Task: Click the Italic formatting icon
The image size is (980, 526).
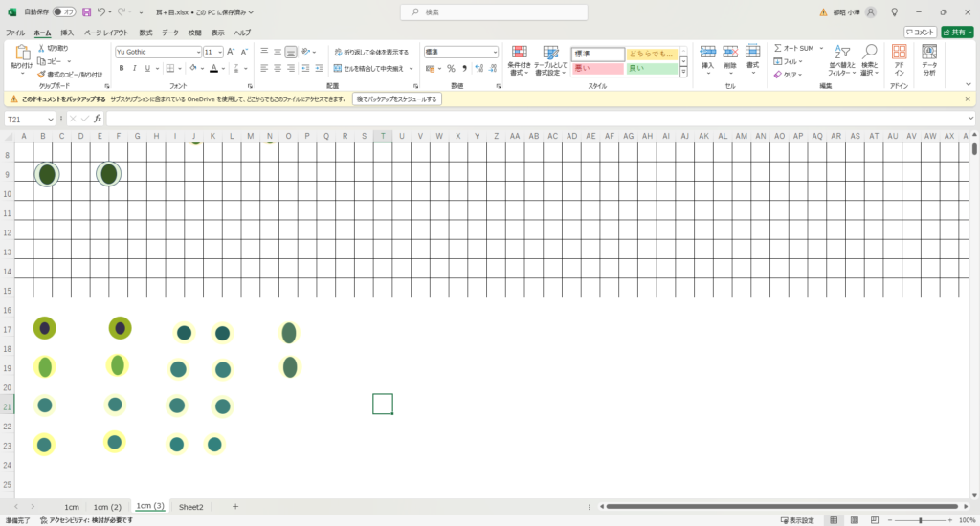Action: coord(135,68)
